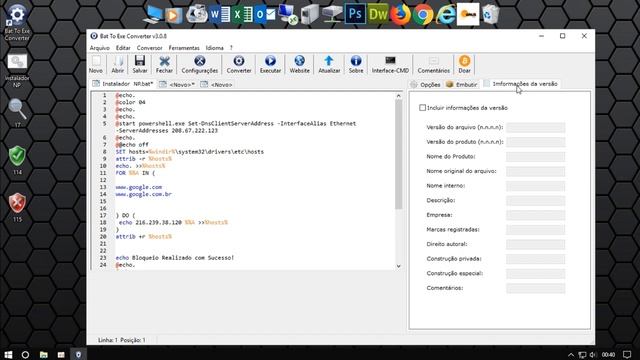Open a file with Abrir icon

tap(118, 64)
